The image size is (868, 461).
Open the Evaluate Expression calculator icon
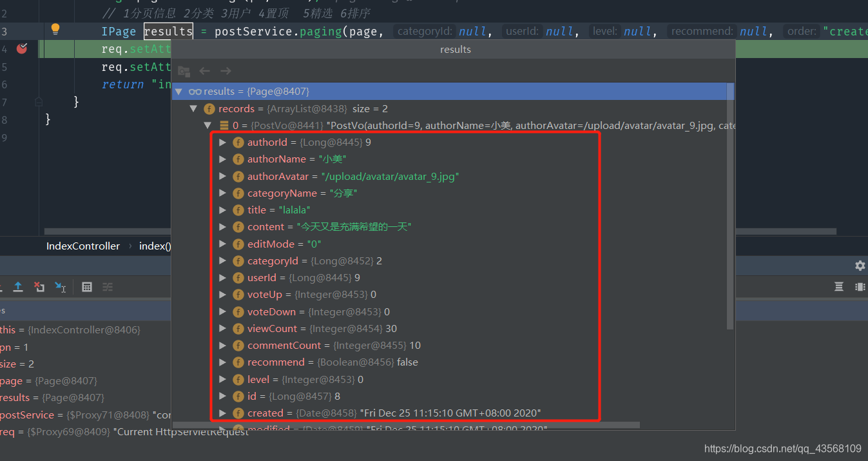point(87,287)
